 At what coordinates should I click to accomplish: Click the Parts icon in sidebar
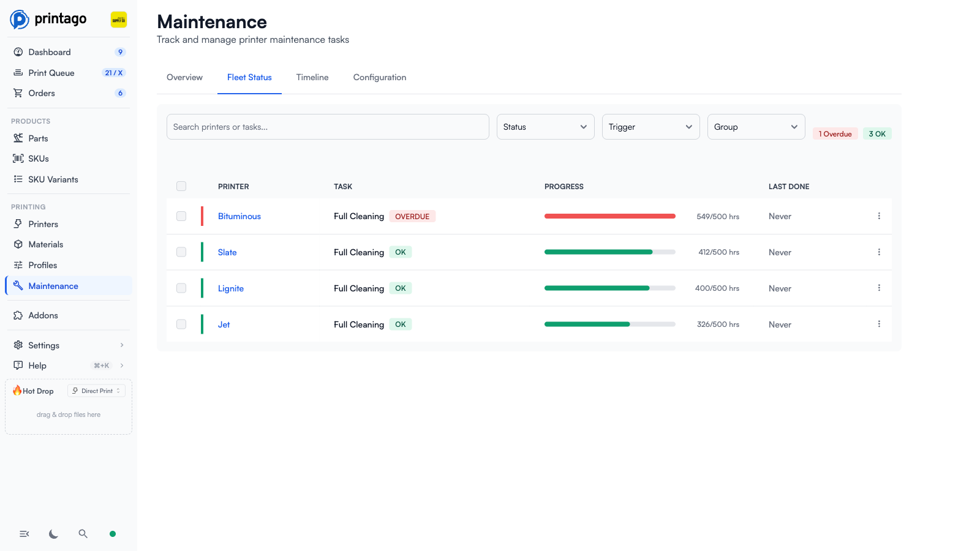tap(18, 138)
